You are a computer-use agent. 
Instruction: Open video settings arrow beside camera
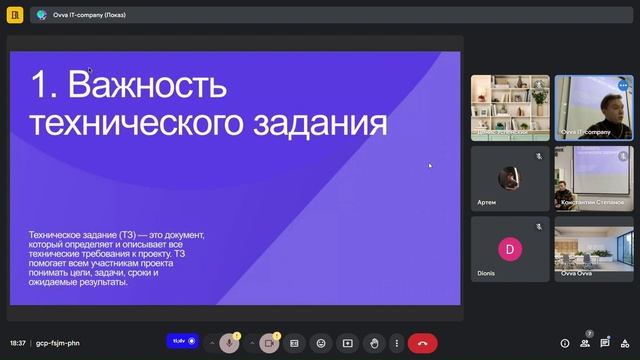(x=252, y=343)
